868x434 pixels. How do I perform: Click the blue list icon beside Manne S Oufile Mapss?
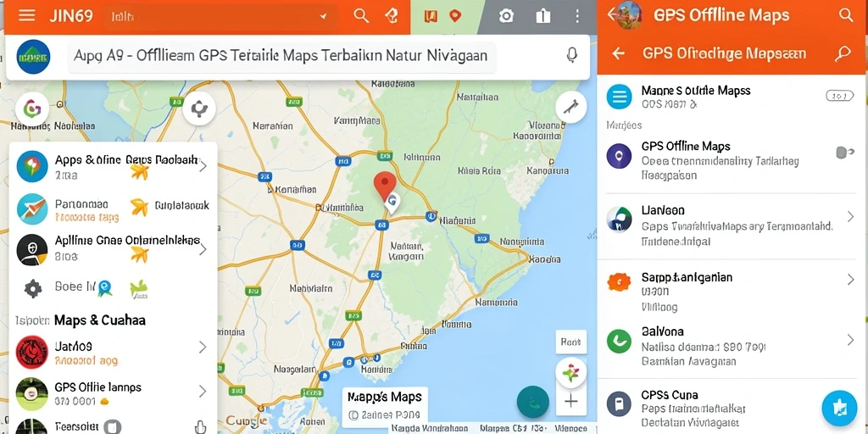[619, 97]
